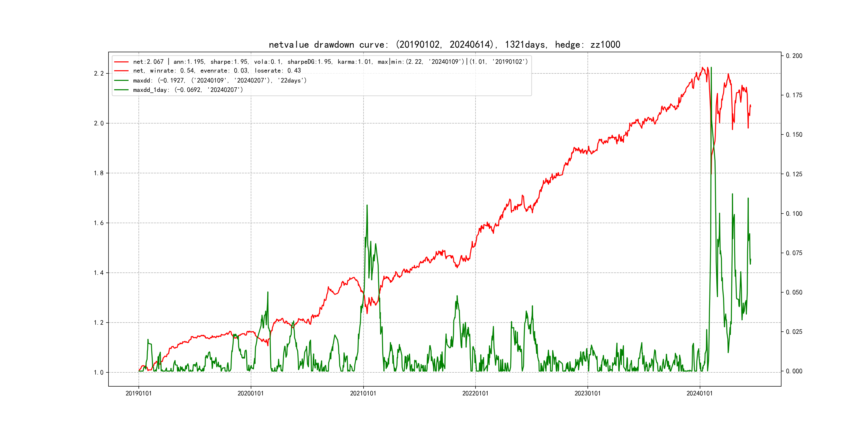Click green swatch beside maxdd legend entry
The height and width of the screenshot is (434, 868).
point(121,81)
